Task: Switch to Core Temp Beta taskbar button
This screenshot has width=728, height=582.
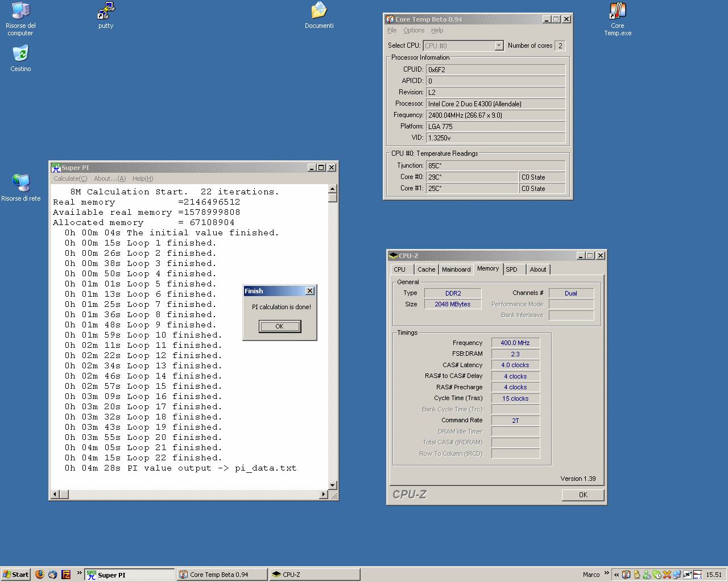Action: tap(222, 575)
